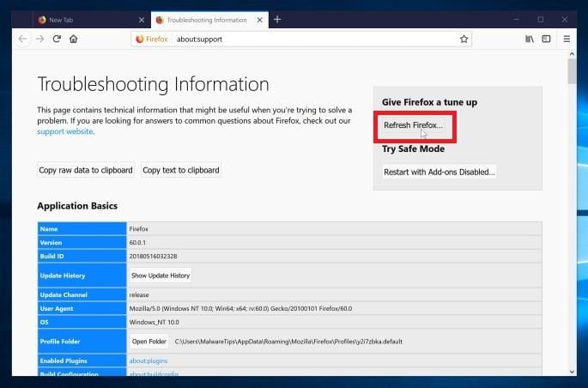Show the sidebars icon
The width and height of the screenshot is (588, 388).
pos(546,39)
